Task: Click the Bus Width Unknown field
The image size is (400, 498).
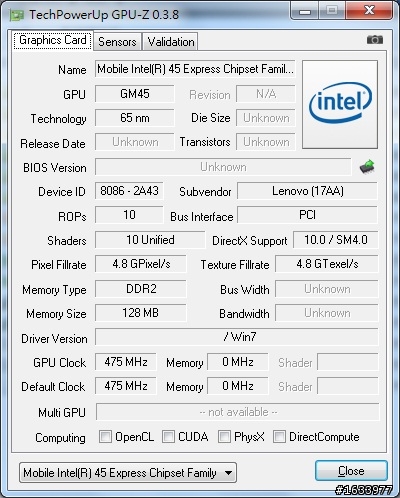Action: coord(327,289)
